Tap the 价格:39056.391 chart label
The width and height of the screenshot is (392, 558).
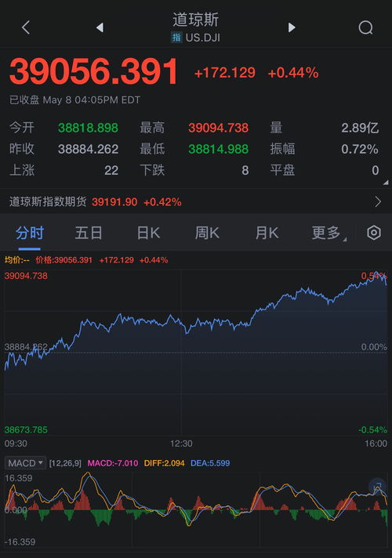[64, 259]
